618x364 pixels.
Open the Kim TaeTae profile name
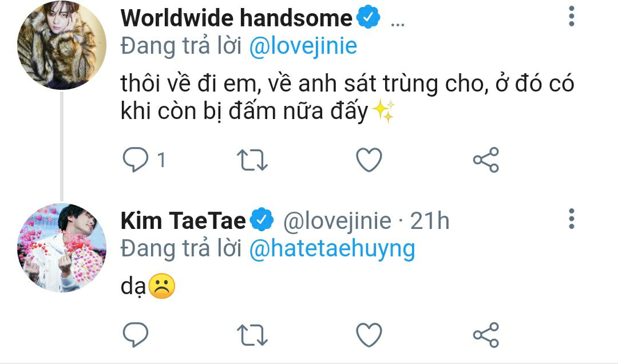click(x=183, y=221)
